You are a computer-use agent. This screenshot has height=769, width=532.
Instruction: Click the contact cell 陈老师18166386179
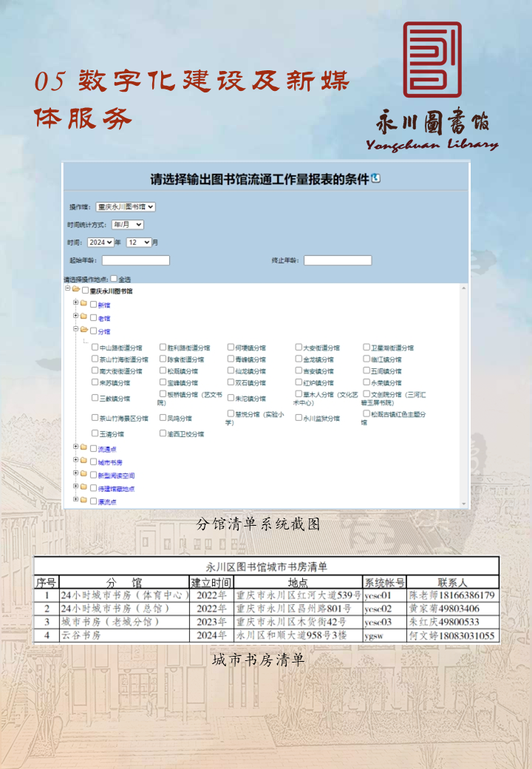tap(453, 595)
